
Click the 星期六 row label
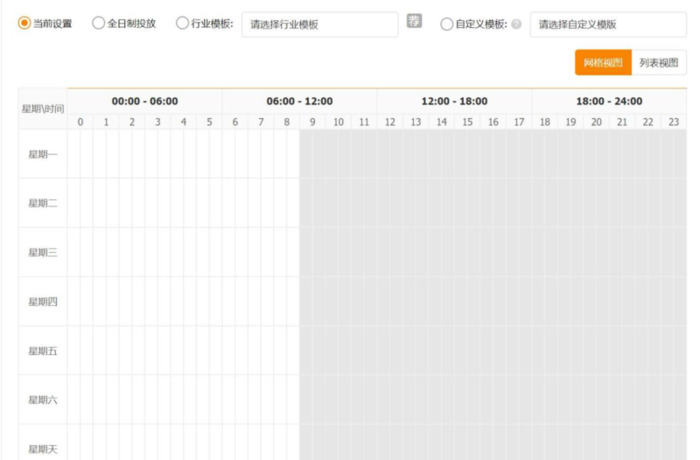coord(43,399)
